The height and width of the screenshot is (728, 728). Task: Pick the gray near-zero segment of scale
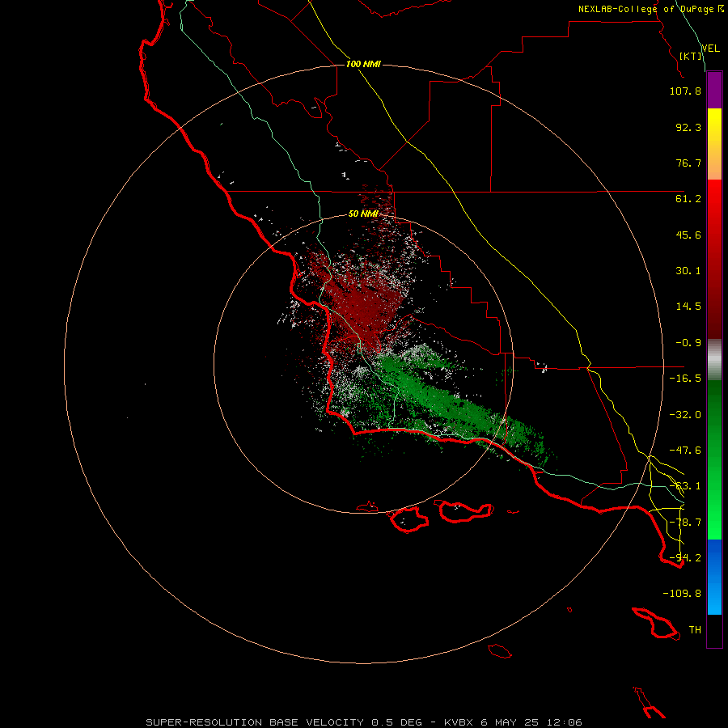714,360
